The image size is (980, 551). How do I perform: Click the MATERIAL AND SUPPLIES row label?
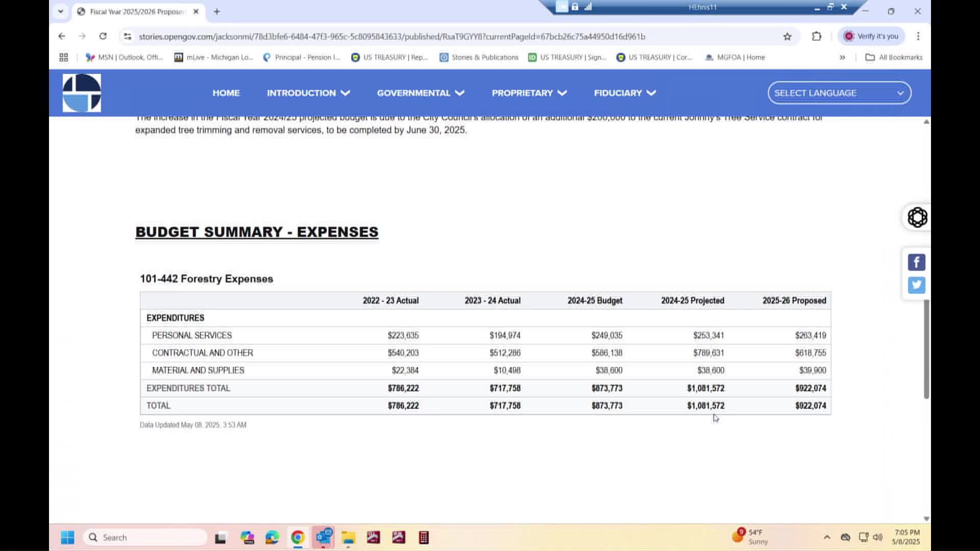tap(198, 370)
